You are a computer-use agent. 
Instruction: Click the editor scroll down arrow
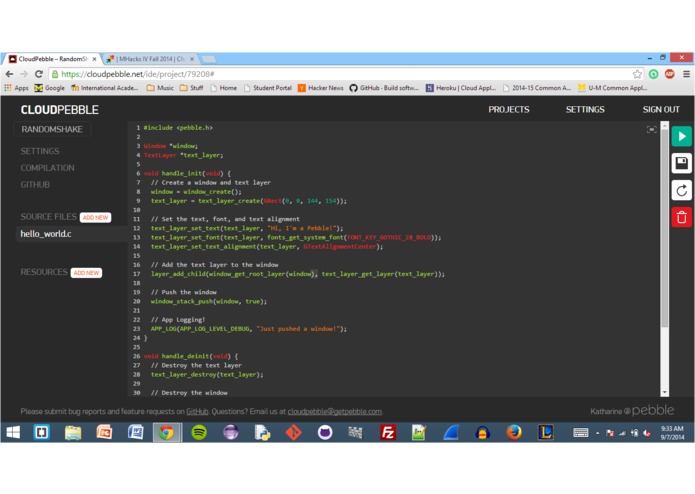point(664,393)
